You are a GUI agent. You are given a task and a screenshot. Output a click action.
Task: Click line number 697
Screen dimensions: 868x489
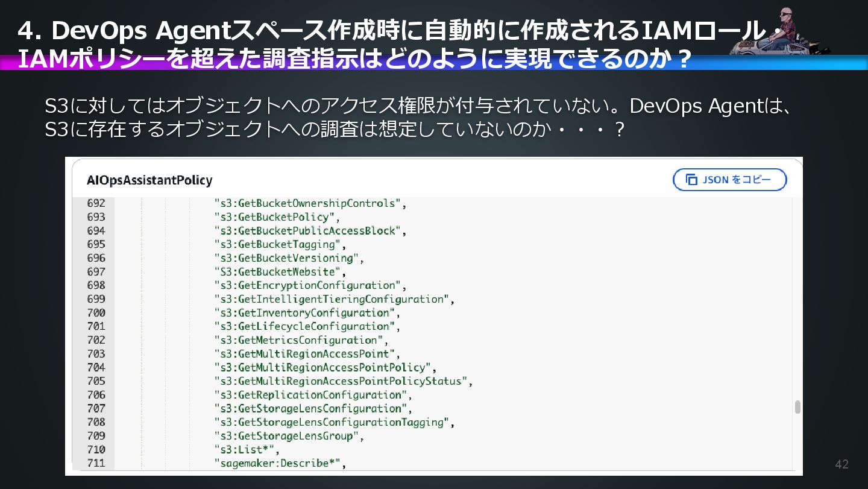click(x=96, y=272)
